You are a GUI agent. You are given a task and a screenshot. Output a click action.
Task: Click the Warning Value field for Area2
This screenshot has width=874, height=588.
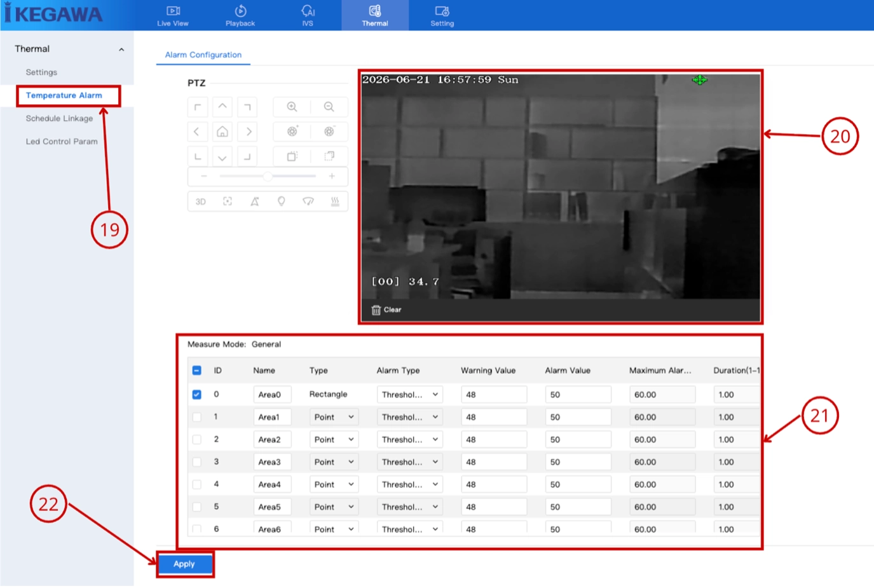pos(494,439)
